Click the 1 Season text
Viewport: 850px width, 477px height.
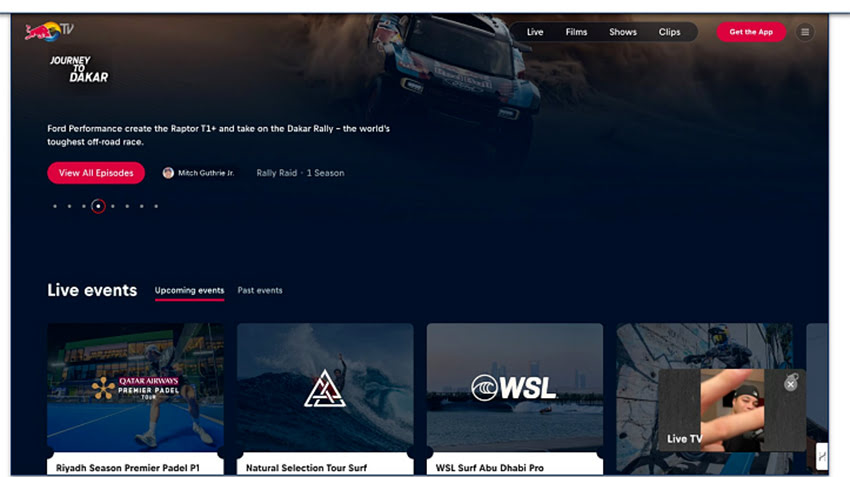(325, 173)
